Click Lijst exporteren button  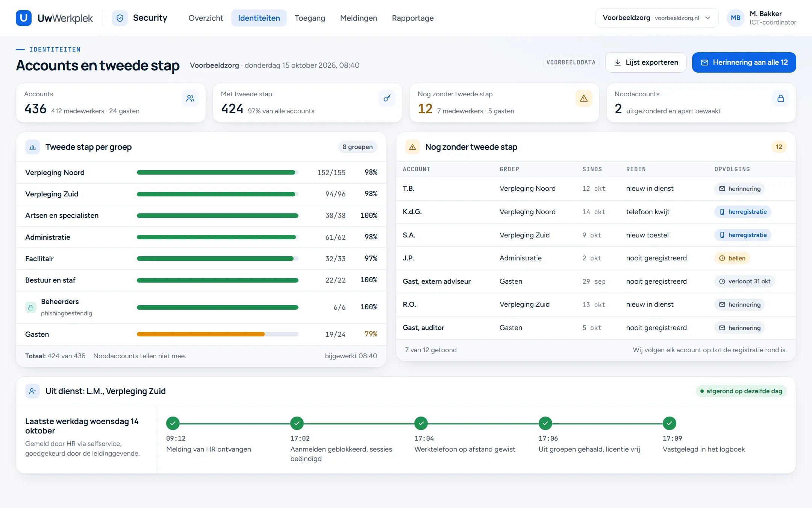tap(646, 62)
